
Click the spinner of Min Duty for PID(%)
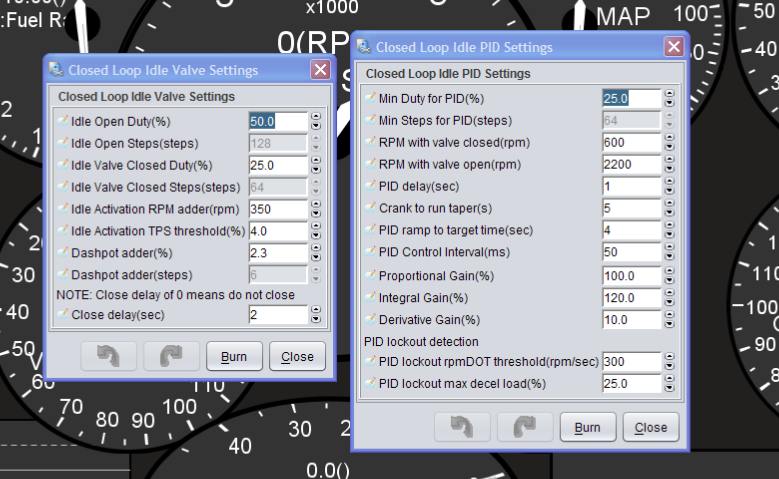coord(669,98)
